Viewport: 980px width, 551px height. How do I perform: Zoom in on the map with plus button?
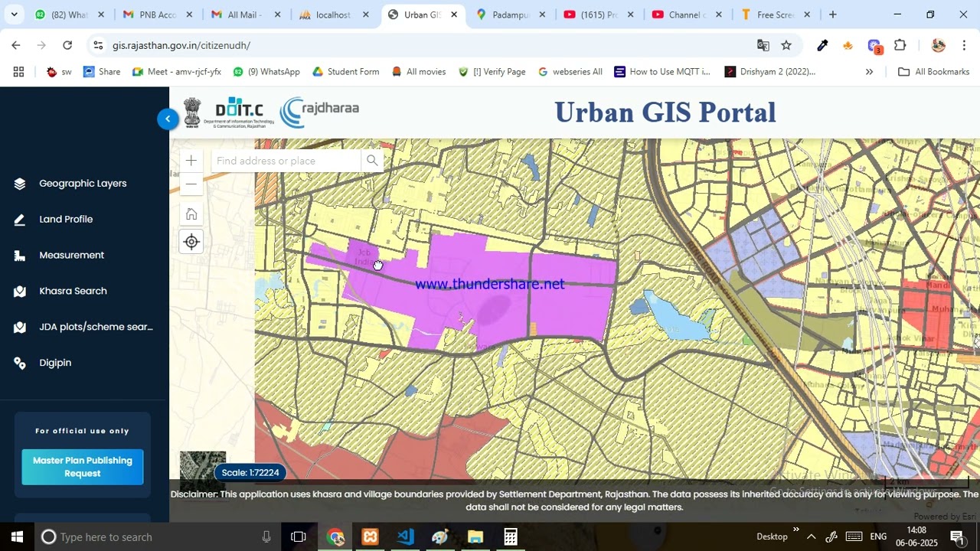coord(191,161)
